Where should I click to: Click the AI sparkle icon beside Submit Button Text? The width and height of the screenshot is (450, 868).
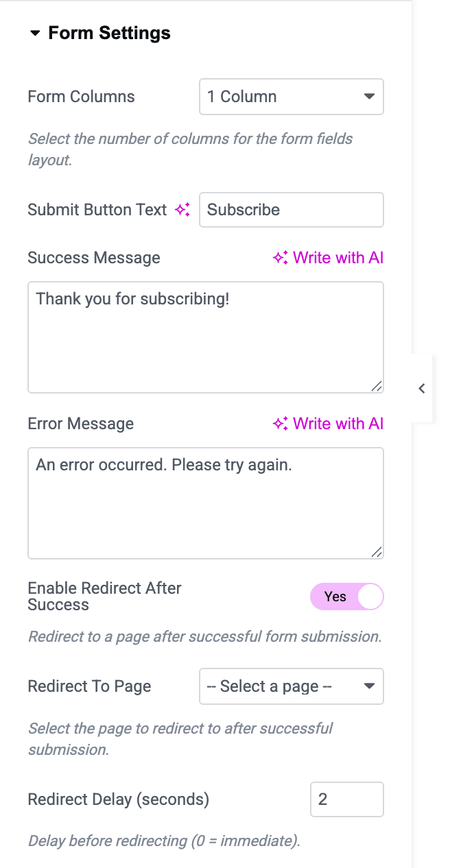coord(182,210)
